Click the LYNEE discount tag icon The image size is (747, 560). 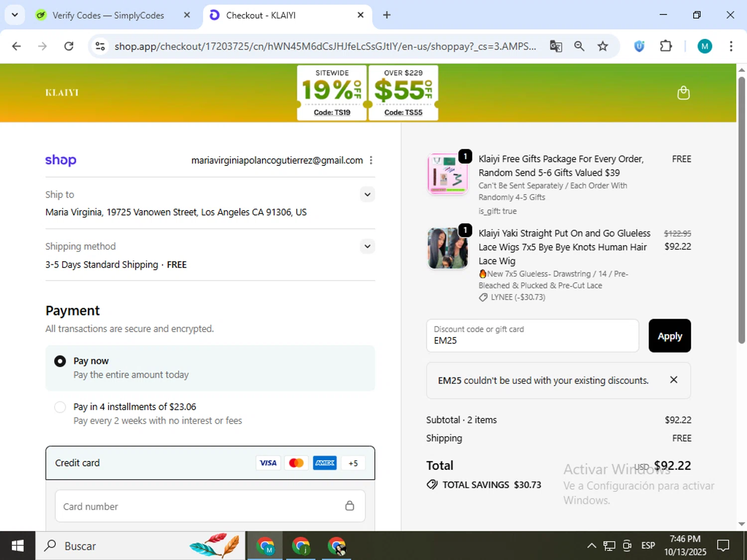[x=483, y=297]
